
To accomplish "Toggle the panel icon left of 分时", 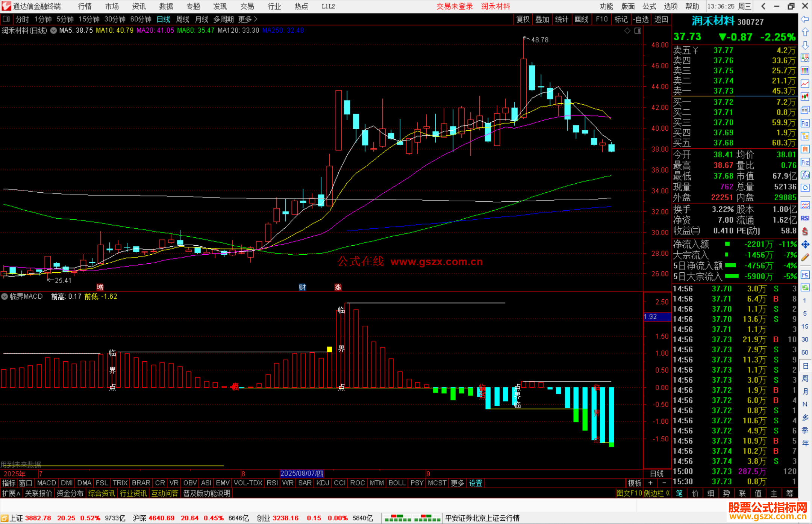I will point(6,19).
